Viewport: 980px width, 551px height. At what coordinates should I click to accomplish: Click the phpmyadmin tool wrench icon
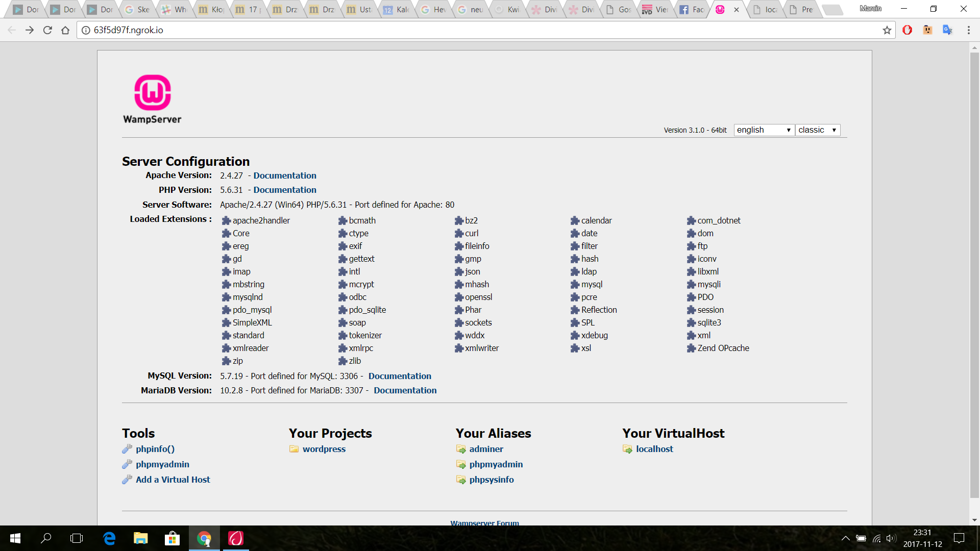pyautogui.click(x=127, y=464)
